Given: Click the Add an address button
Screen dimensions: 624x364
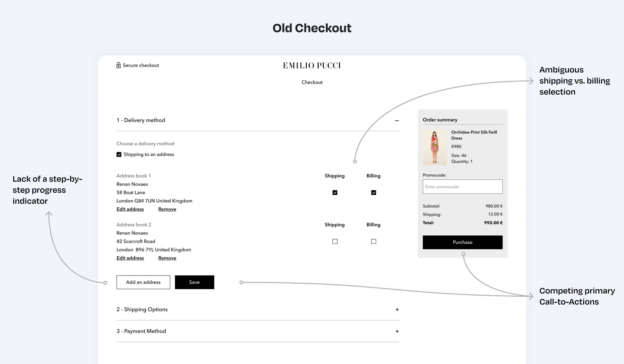Looking at the screenshot, I should (x=143, y=282).
